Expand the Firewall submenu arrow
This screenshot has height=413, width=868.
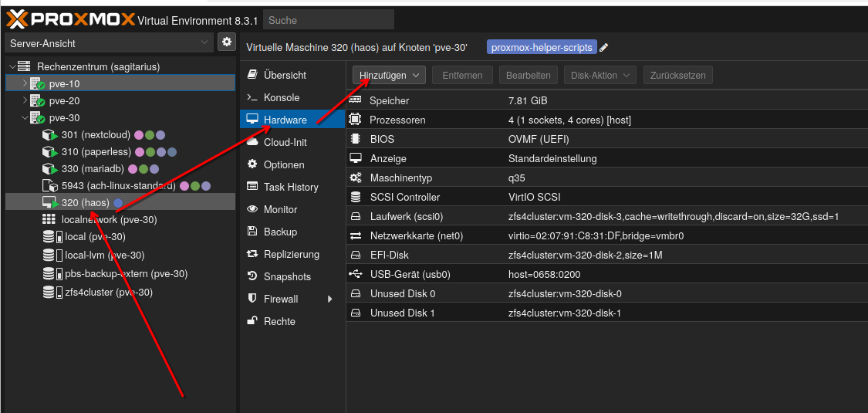[x=330, y=299]
